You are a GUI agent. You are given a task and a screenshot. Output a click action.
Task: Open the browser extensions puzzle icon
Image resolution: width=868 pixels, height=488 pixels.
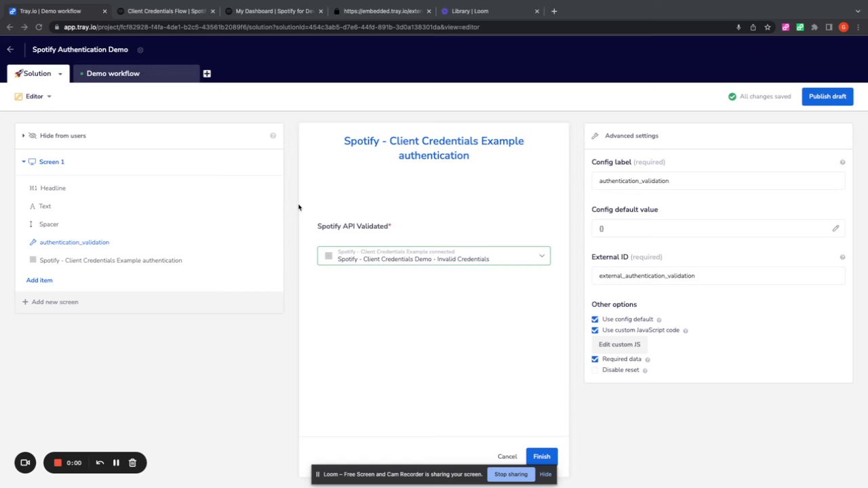point(814,27)
